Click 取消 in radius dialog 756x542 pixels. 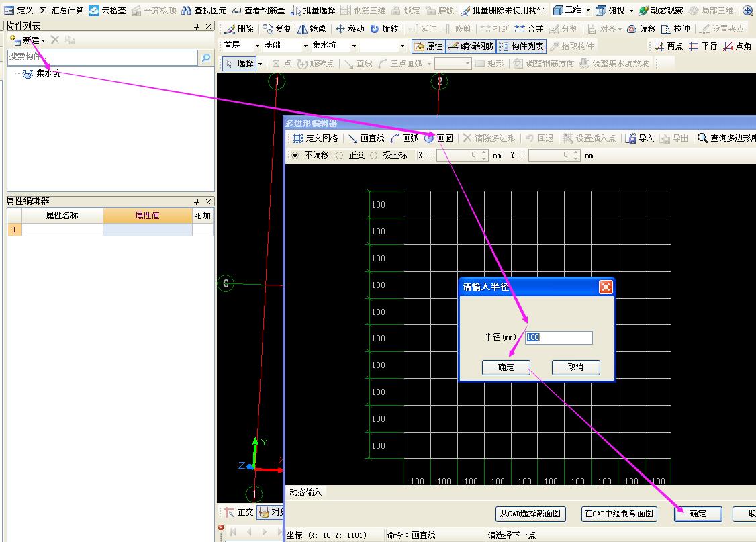575,367
